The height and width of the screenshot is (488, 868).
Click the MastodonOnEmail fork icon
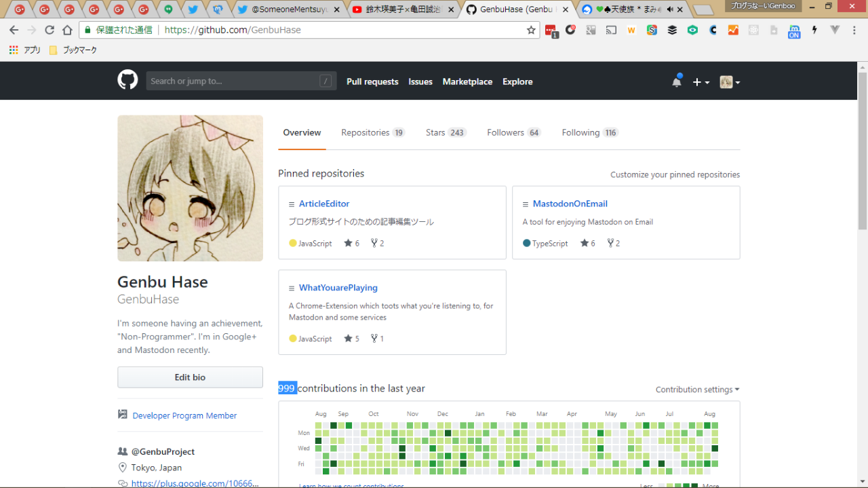click(x=610, y=243)
